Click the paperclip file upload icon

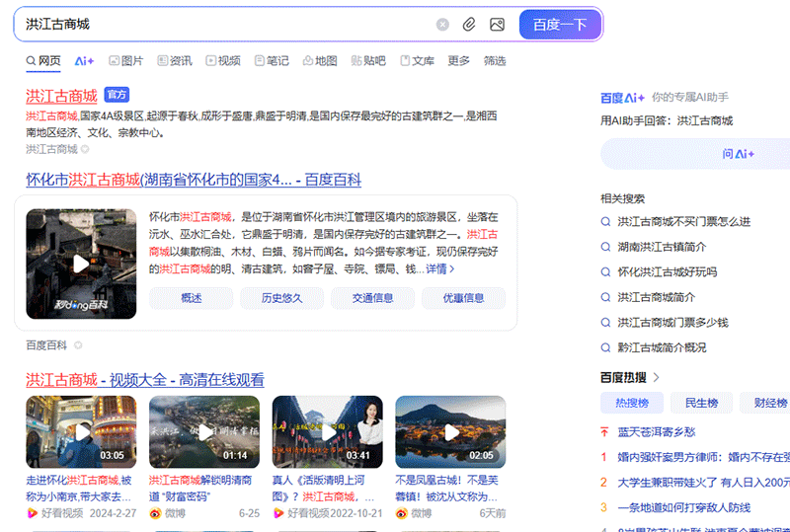(469, 25)
